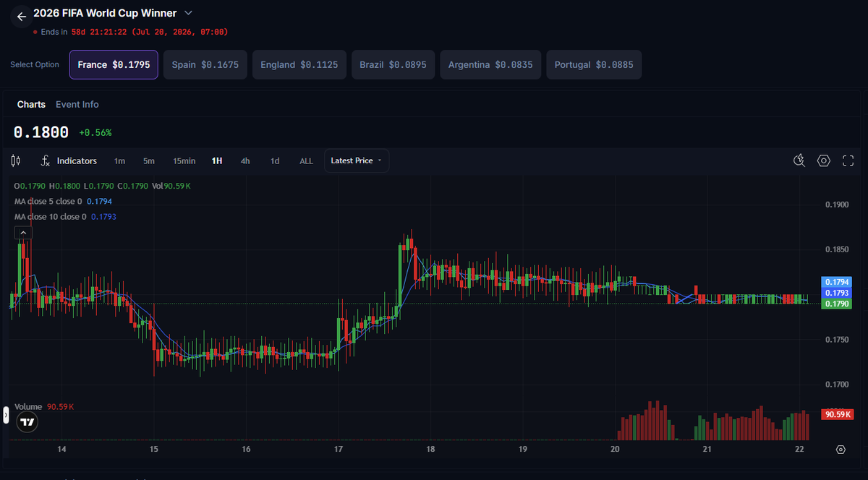The width and height of the screenshot is (868, 480).
Task: Expand the Latest Price dropdown
Action: click(x=357, y=160)
